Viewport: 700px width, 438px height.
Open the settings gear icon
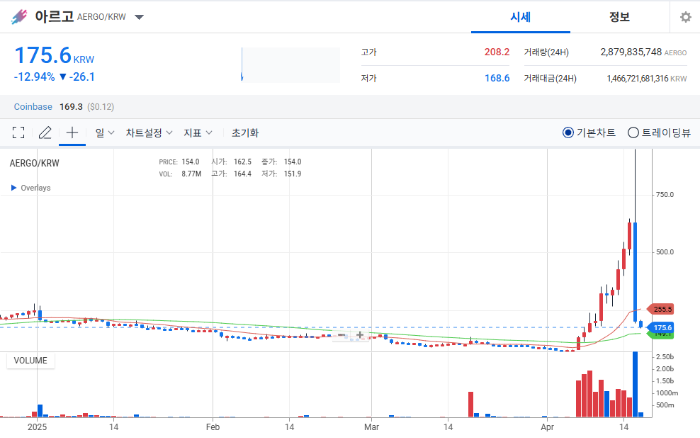[685, 17]
